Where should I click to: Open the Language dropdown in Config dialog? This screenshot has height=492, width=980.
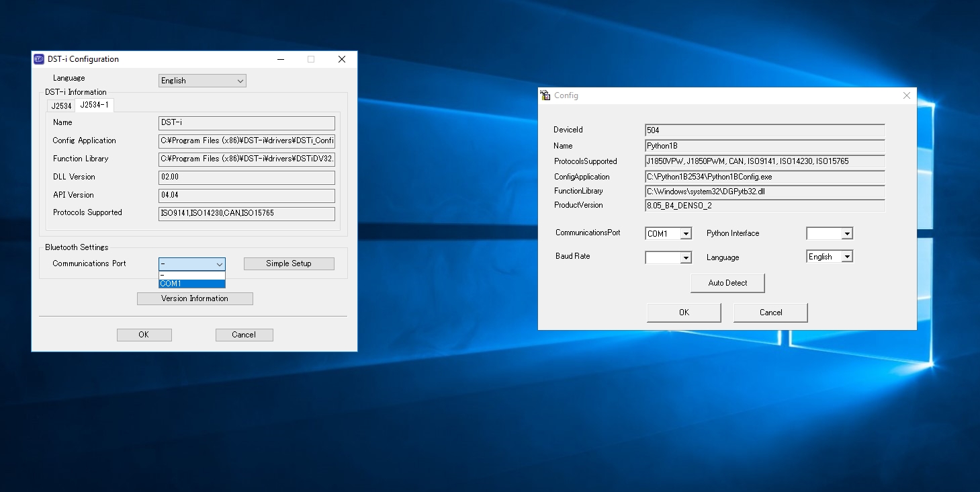pyautogui.click(x=847, y=257)
